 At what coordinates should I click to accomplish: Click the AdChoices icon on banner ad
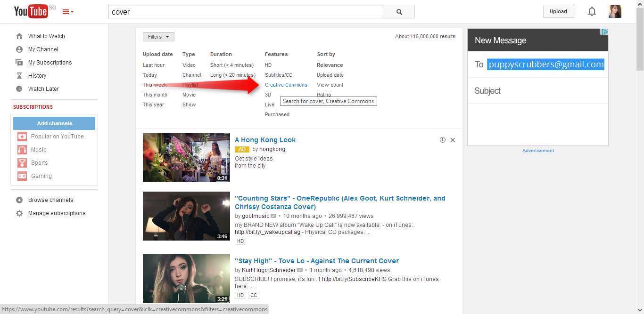point(604,32)
